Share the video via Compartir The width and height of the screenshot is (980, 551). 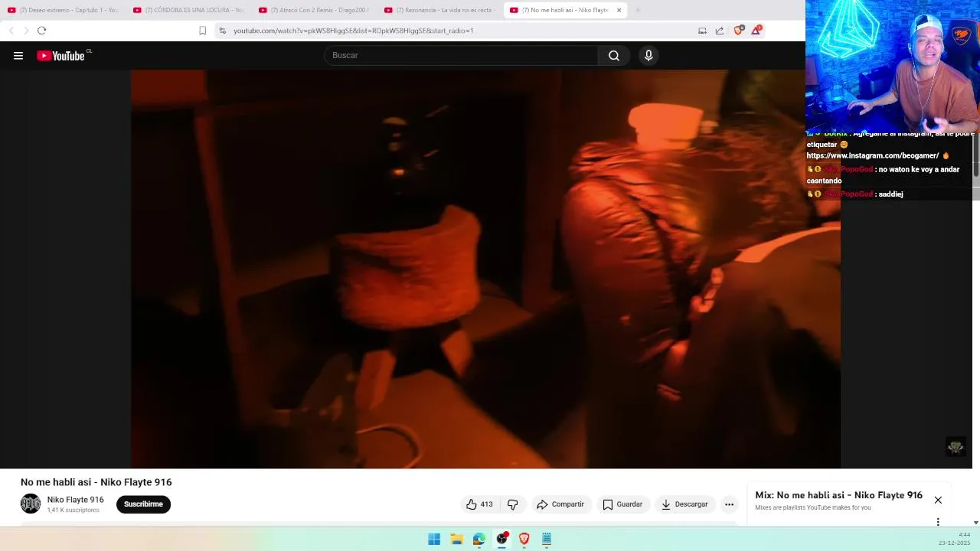click(560, 504)
